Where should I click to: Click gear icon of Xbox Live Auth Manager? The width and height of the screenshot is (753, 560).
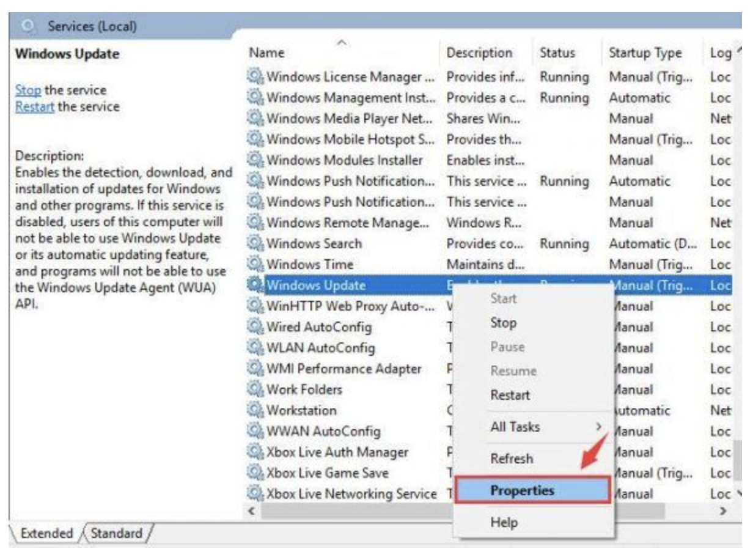(254, 452)
